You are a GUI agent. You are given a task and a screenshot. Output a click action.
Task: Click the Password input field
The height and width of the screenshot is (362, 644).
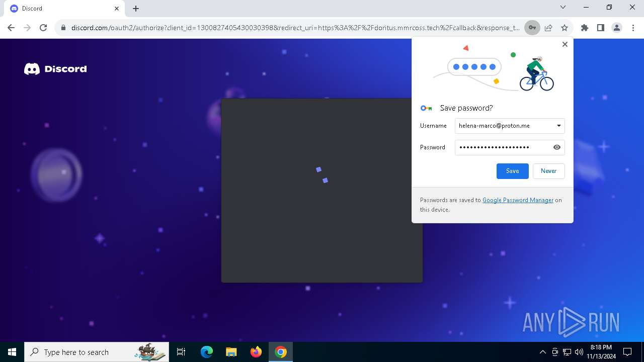(x=510, y=147)
